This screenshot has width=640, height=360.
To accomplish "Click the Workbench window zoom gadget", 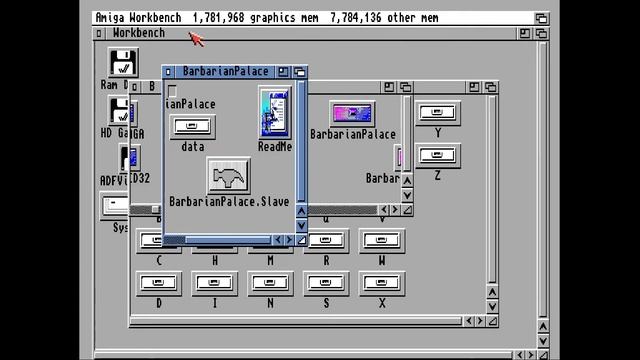I will coord(525,33).
